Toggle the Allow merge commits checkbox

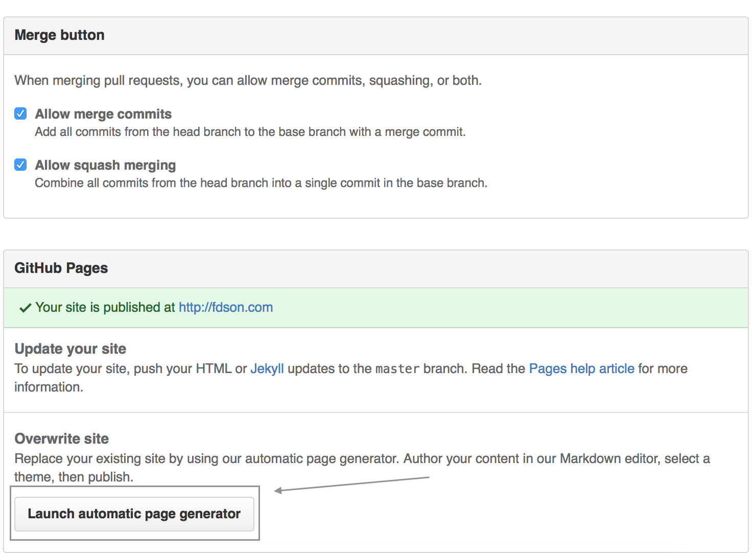(20, 113)
